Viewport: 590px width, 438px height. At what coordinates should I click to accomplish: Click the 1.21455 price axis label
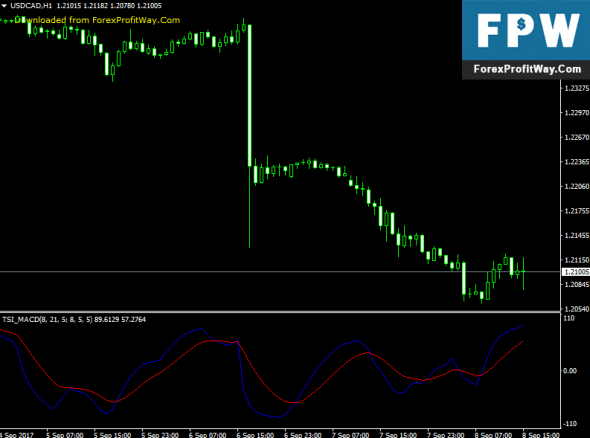tap(576, 236)
